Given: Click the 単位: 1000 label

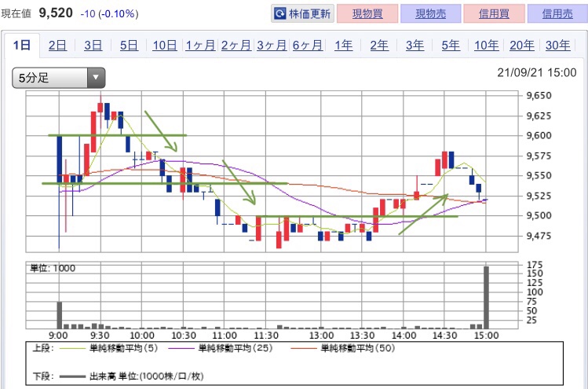Looking at the screenshot, I should tap(53, 268).
